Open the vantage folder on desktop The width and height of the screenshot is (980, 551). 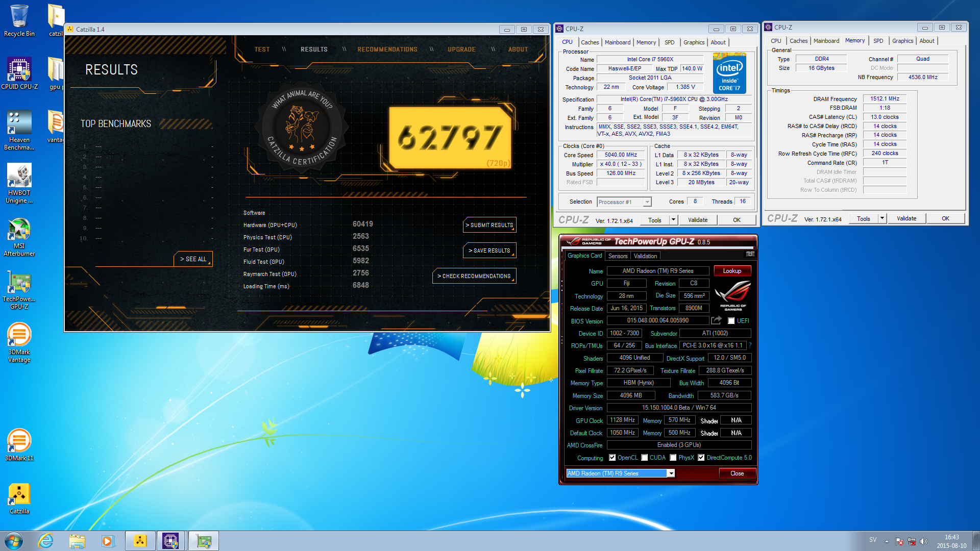pyautogui.click(x=55, y=127)
